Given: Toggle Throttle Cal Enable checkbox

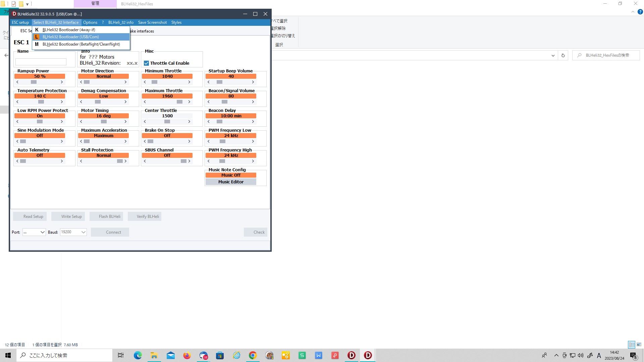Looking at the screenshot, I should 147,63.
